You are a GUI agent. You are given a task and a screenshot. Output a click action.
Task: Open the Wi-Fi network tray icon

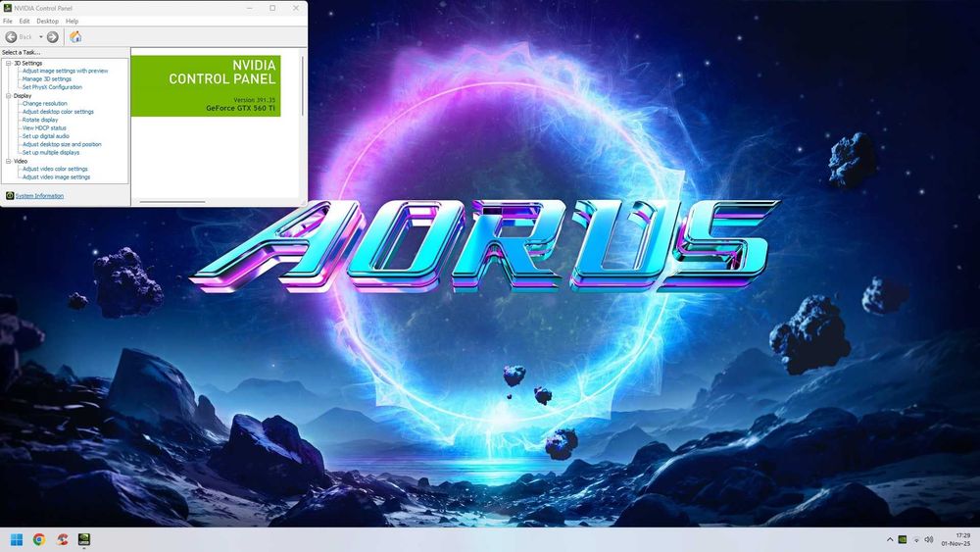(x=916, y=539)
